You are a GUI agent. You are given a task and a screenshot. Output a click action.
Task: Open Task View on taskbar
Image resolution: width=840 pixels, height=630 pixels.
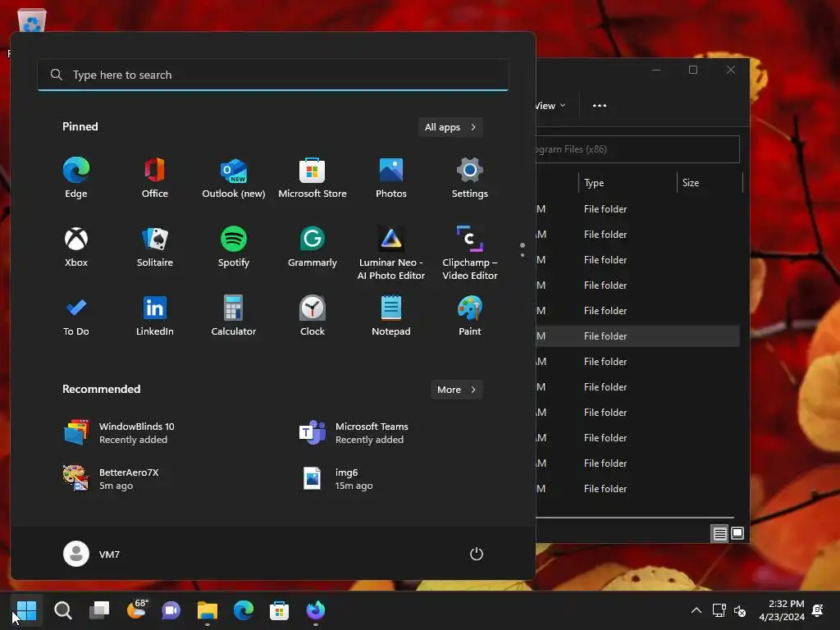[99, 610]
